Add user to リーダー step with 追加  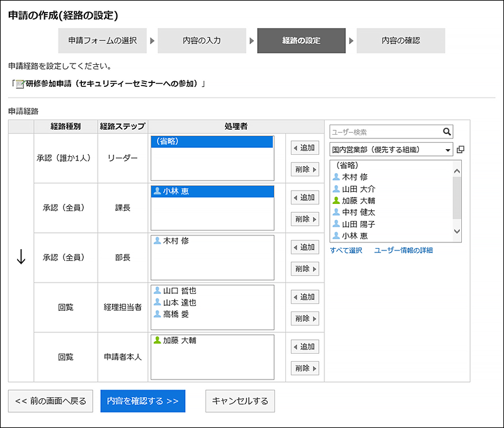click(x=305, y=148)
